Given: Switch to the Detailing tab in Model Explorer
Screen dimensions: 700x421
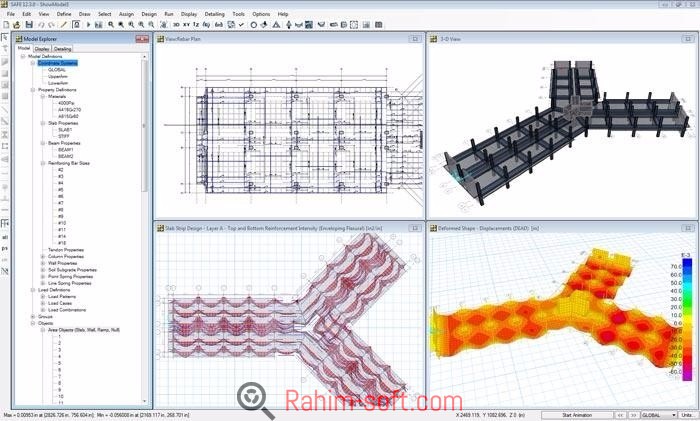Looking at the screenshot, I should [x=62, y=49].
